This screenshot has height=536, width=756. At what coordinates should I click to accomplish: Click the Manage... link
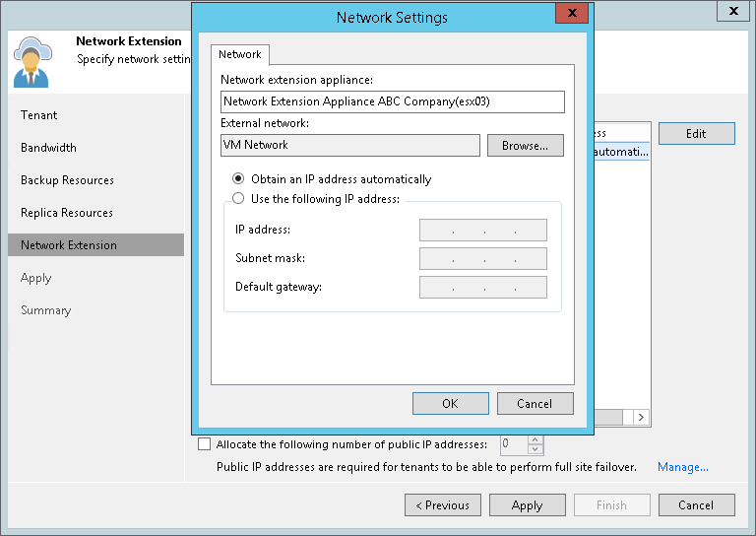pyautogui.click(x=683, y=467)
